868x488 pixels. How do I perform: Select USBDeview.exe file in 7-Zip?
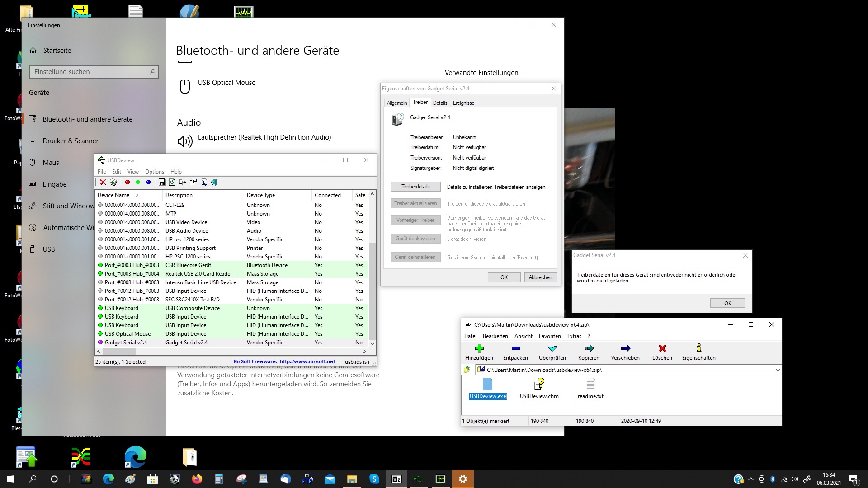[488, 389]
